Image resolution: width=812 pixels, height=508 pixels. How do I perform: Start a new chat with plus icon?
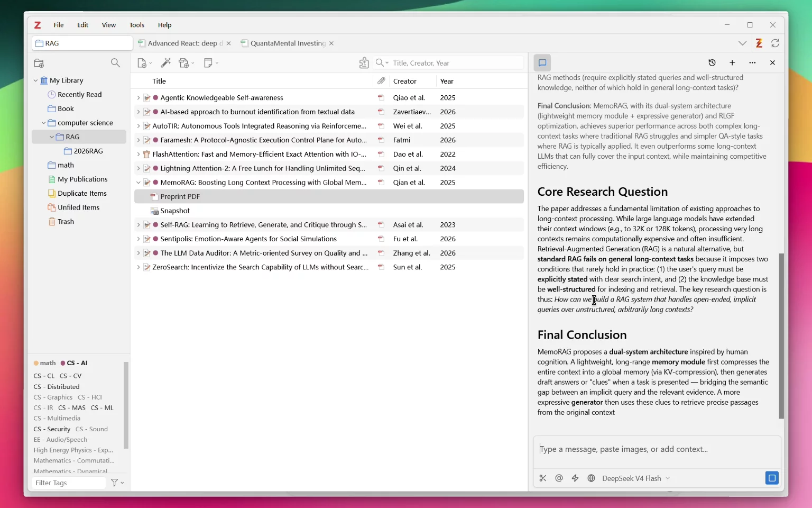pos(732,63)
